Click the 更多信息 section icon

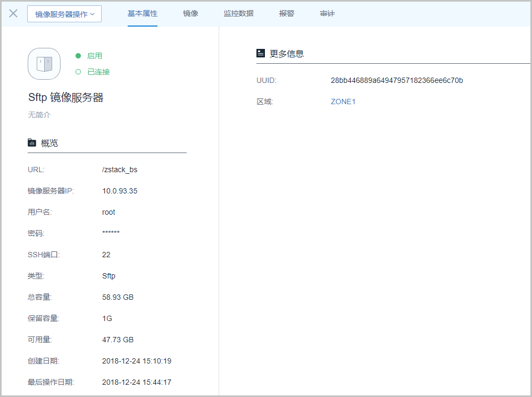(261, 53)
